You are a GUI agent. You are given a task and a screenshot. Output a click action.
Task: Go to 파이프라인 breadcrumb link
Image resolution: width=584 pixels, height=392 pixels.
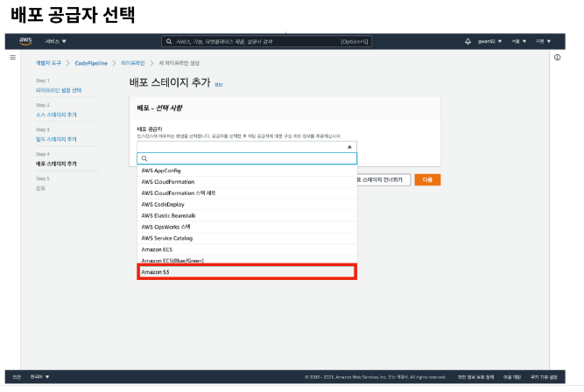[133, 63]
